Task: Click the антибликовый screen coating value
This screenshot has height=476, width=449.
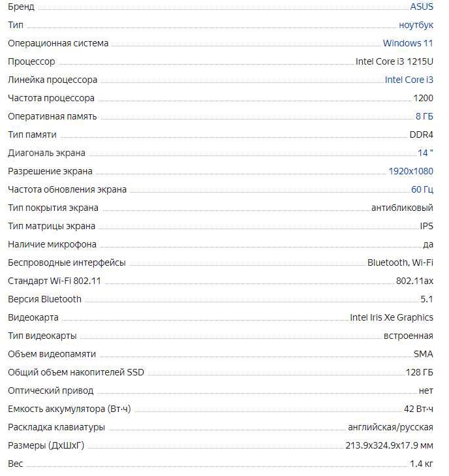Action: tap(402, 208)
